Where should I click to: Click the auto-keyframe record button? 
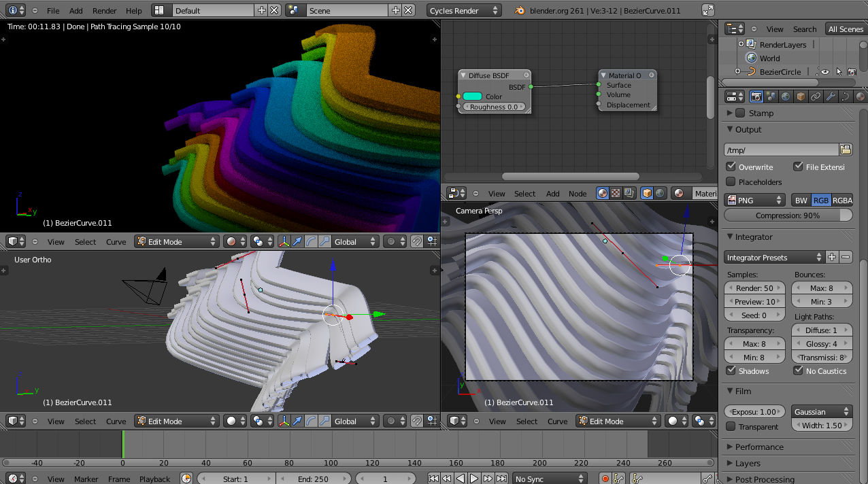click(x=605, y=479)
